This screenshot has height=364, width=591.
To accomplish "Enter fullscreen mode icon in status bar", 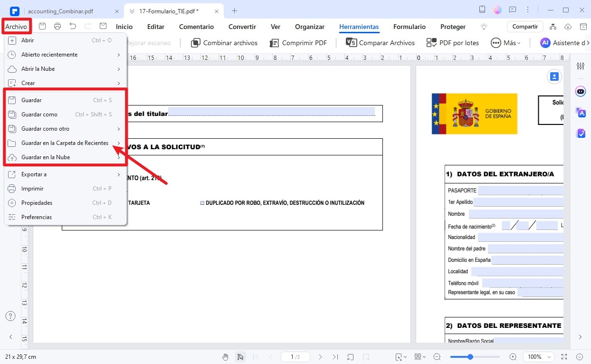I will coord(564,357).
